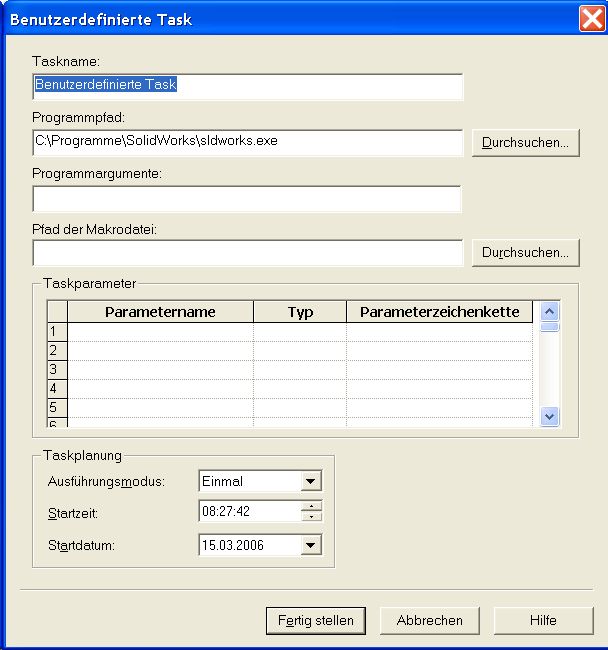Increase Startzeit with the up spinner

click(311, 506)
